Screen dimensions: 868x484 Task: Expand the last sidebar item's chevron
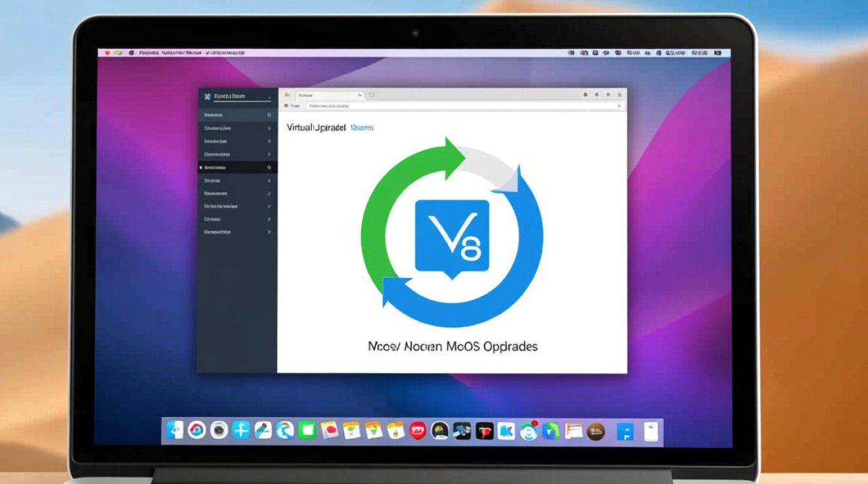pyautogui.click(x=269, y=232)
